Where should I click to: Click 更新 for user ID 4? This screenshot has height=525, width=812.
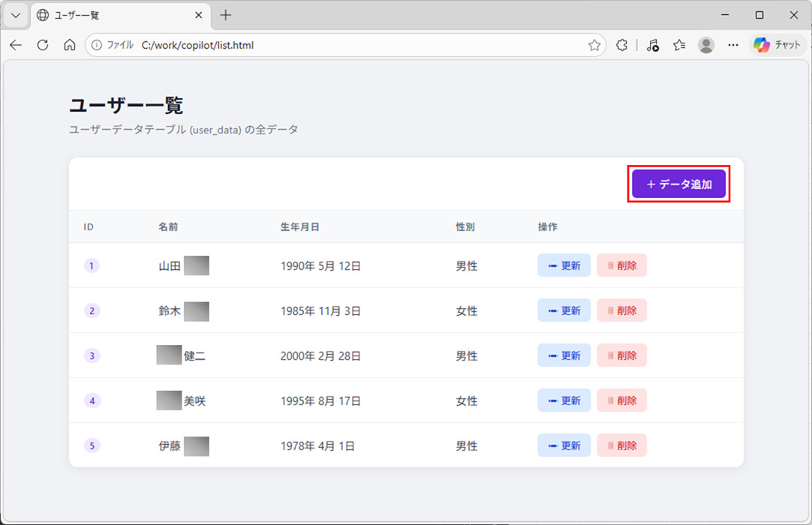564,400
